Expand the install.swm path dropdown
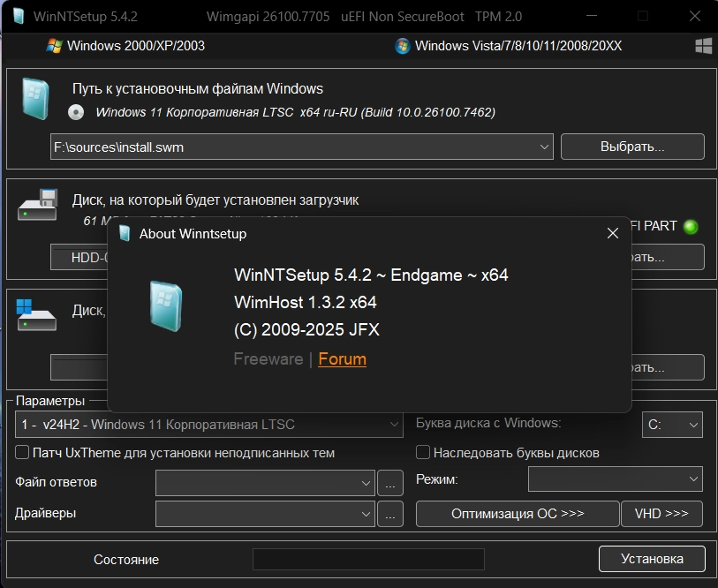 pyautogui.click(x=544, y=147)
